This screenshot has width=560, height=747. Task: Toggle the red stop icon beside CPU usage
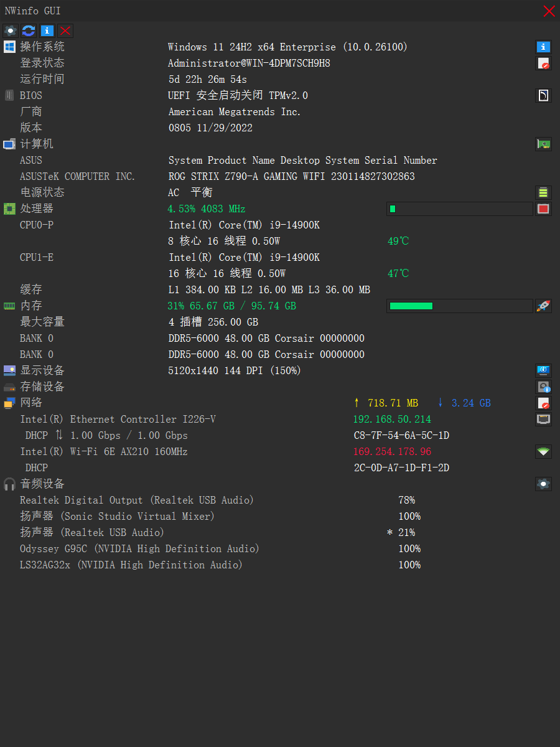click(543, 209)
